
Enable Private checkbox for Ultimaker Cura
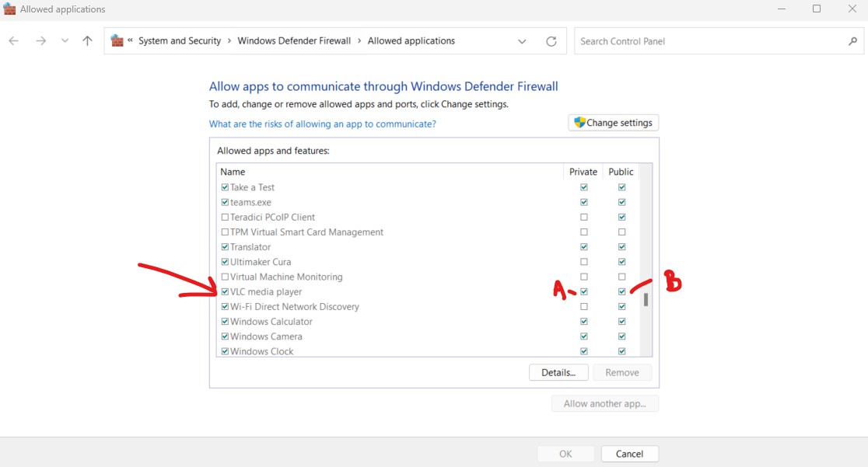(584, 262)
